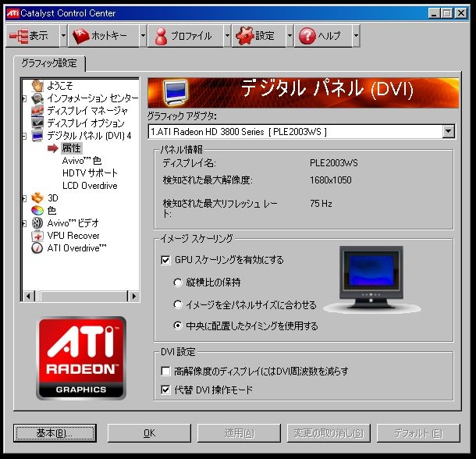
Task: Open the 設定 dropdown arrow
Action: pos(290,36)
